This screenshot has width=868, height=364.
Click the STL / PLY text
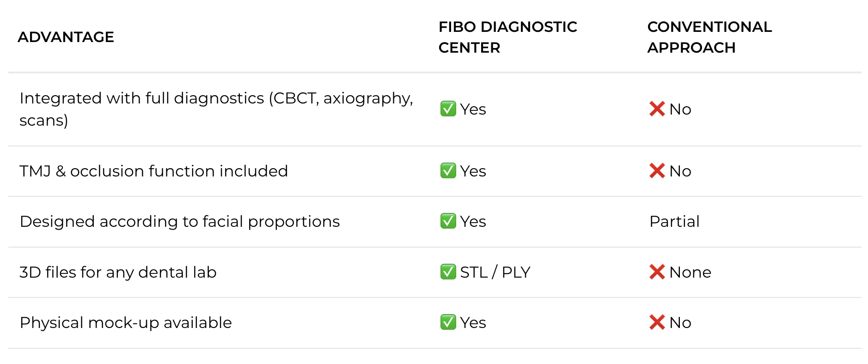coord(495,272)
